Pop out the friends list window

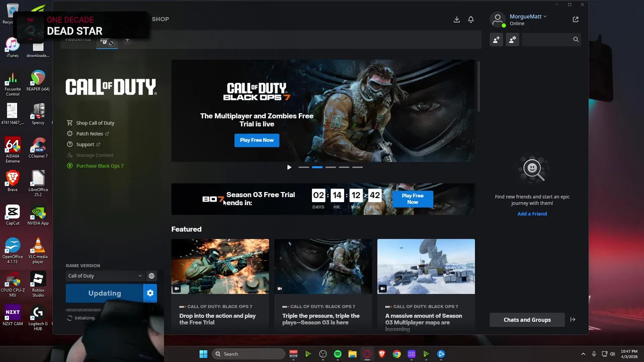tap(576, 20)
